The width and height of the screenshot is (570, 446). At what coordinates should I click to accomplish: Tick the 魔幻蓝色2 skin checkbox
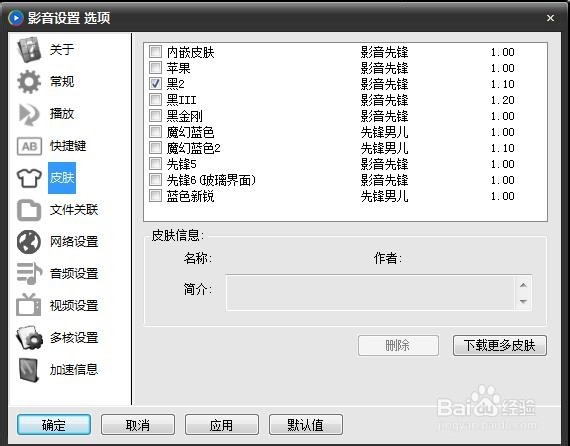(156, 148)
